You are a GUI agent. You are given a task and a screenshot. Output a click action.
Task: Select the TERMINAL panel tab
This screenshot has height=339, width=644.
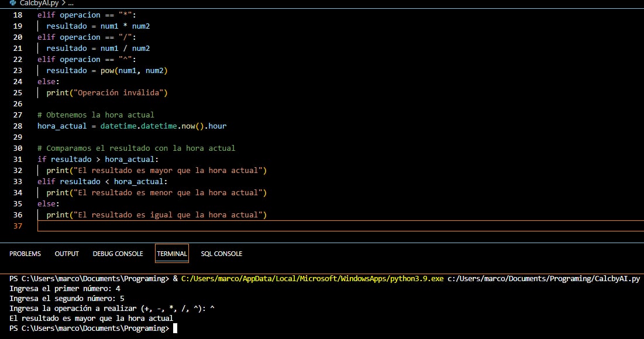click(172, 254)
